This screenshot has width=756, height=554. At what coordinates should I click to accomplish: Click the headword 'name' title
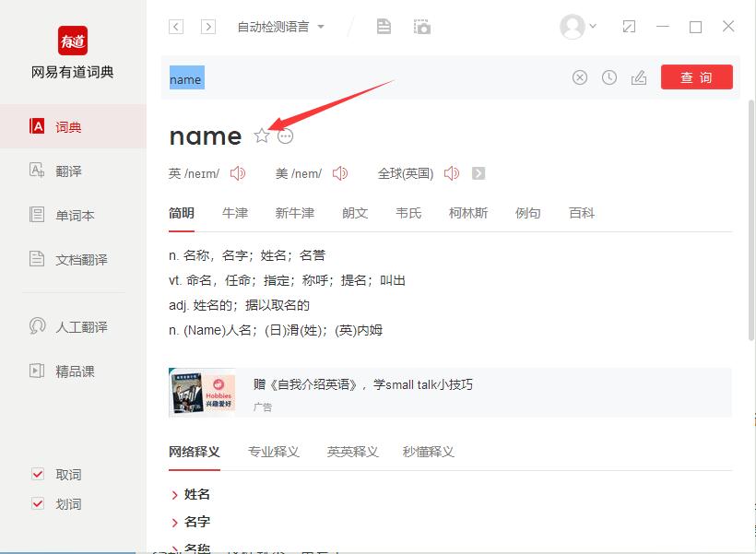[206, 136]
